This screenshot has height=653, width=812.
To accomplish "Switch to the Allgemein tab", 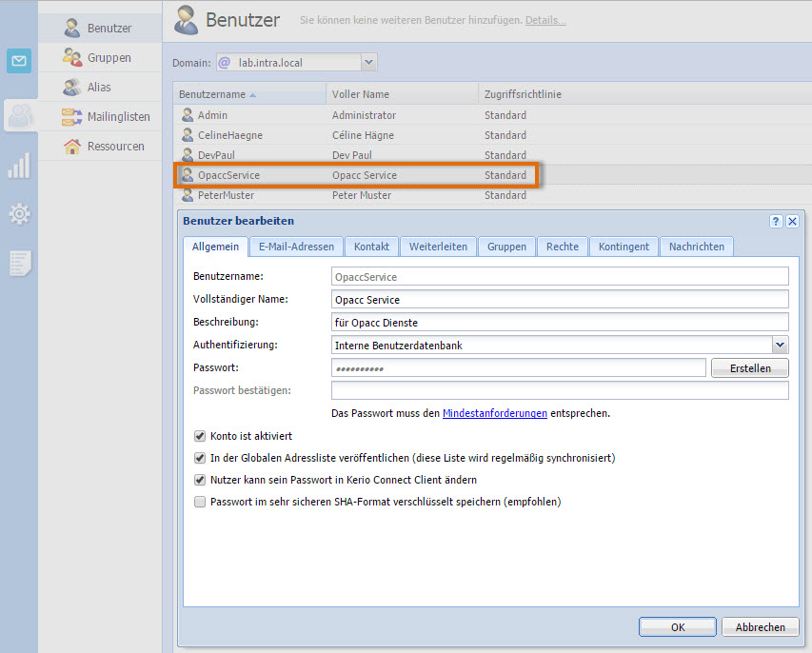I will click(x=215, y=247).
